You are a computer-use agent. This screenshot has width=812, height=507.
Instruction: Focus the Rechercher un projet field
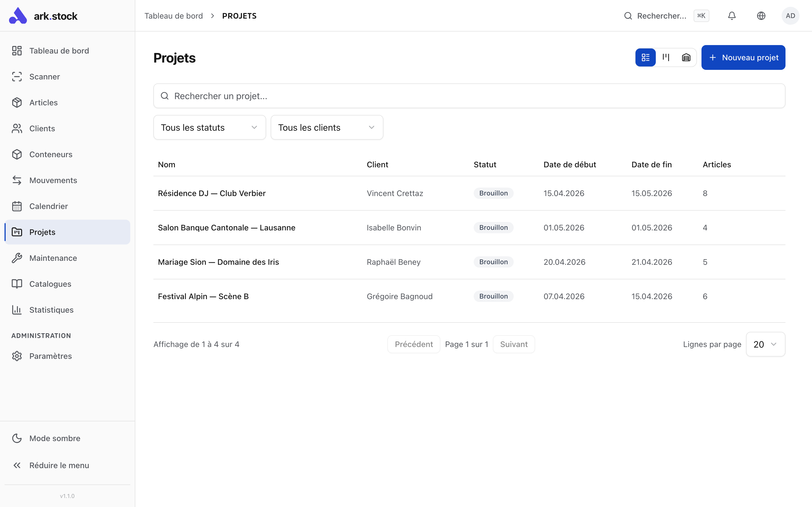pos(469,96)
